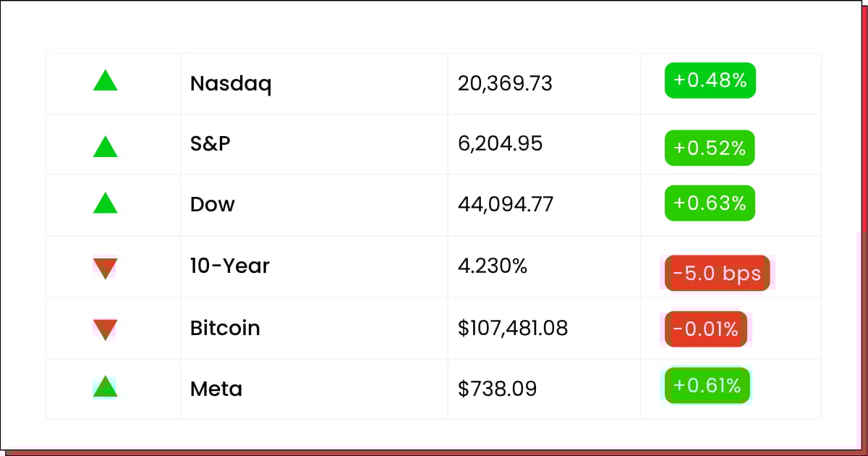Open the Bitcoin row name
Image resolution: width=868 pixels, height=456 pixels.
(x=225, y=328)
